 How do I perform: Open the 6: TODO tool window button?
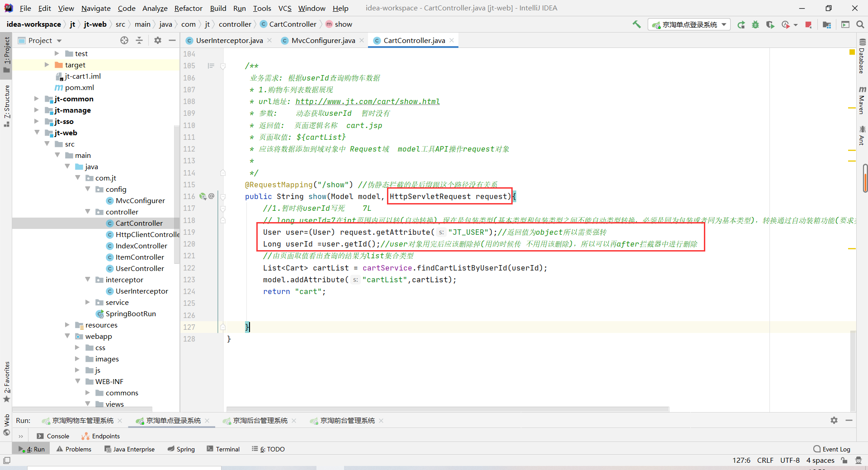269,449
